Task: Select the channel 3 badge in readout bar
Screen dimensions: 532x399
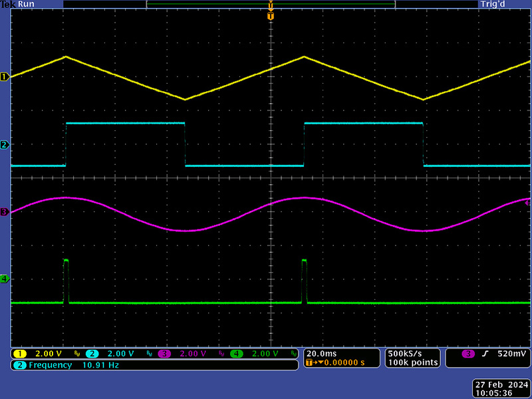Action: (164, 354)
